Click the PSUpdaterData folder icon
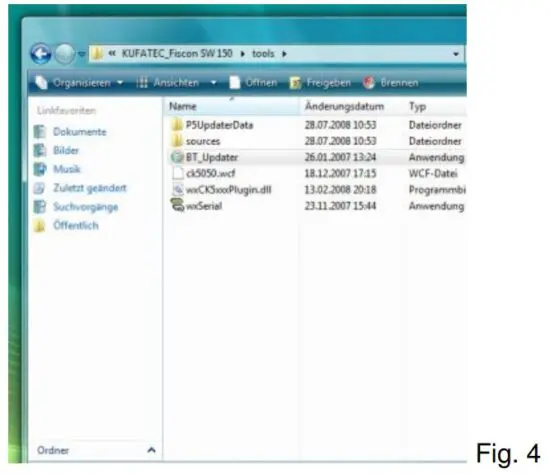The image size is (550, 474). [x=177, y=125]
